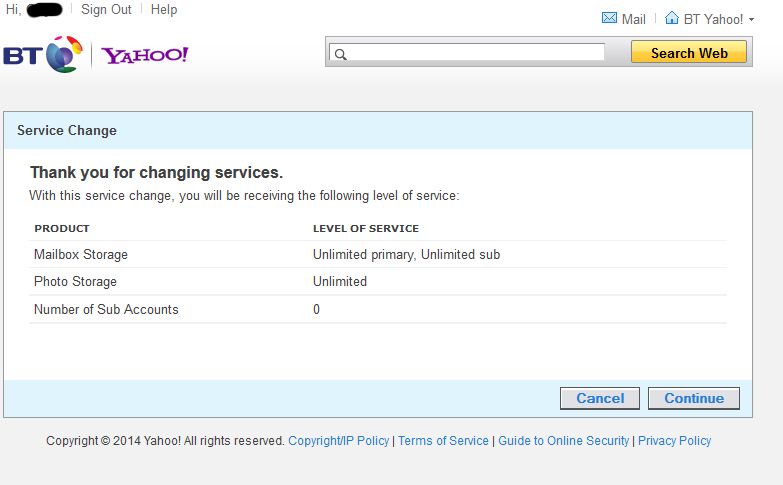Click the magnifying glass search icon
Image resolution: width=783 pixels, height=485 pixels.
340,54
